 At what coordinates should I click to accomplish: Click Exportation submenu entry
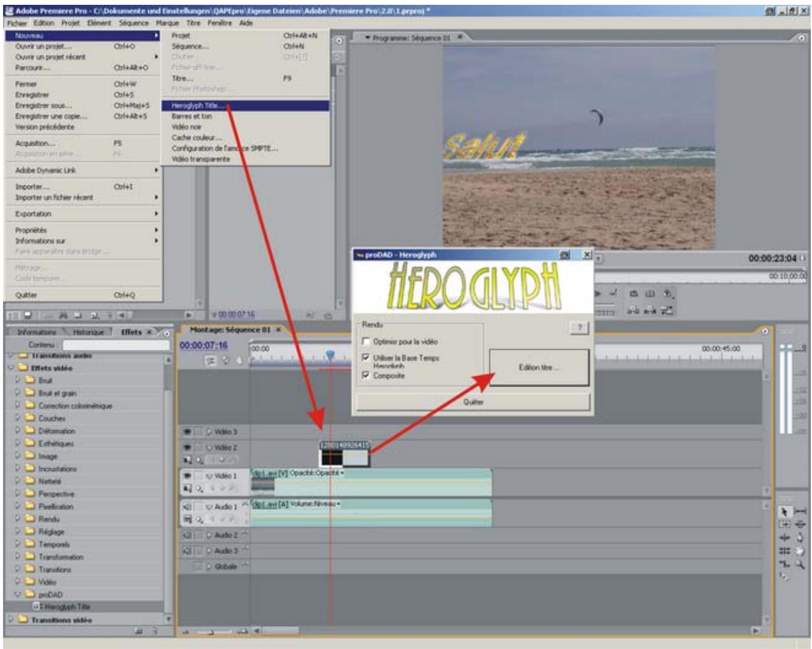click(x=83, y=214)
